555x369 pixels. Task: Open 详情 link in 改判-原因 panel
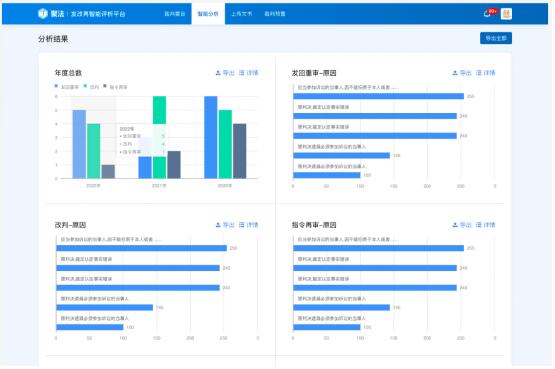tap(252, 225)
